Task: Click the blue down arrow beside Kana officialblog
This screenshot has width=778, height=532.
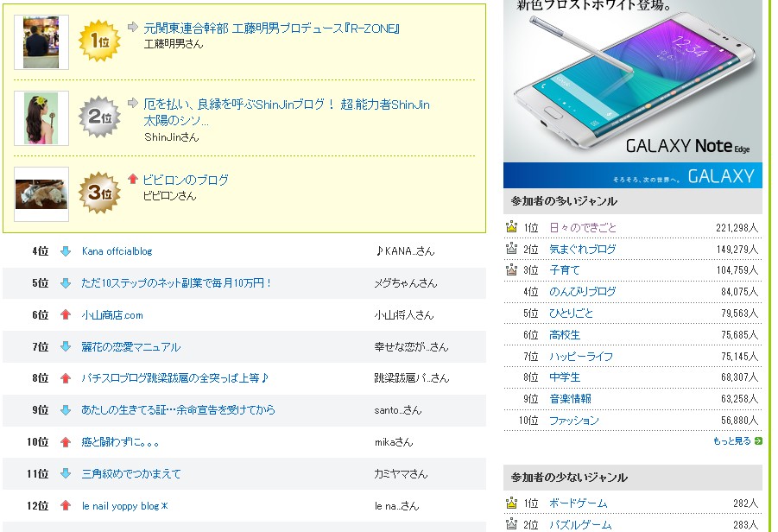Action: tap(66, 251)
